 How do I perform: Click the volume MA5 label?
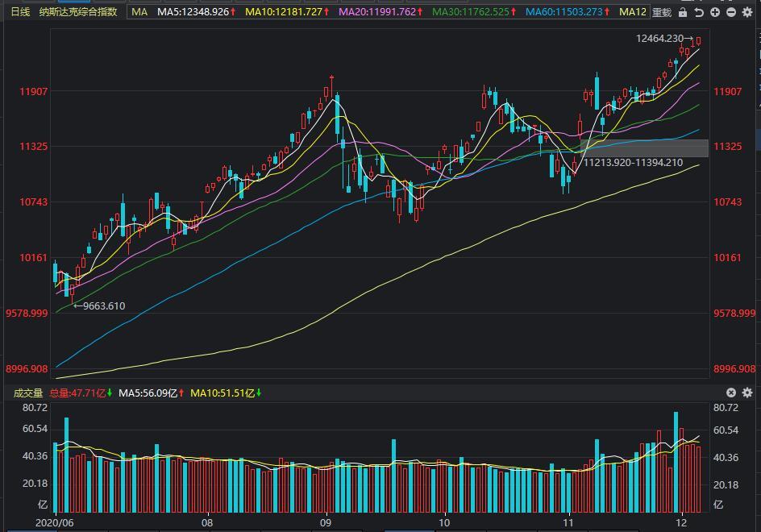click(152, 393)
